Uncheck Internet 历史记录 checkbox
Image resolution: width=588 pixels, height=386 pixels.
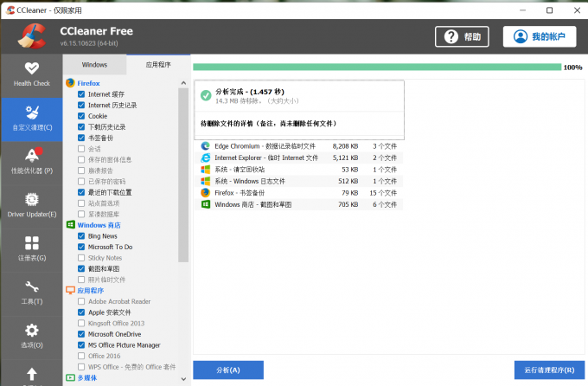click(x=81, y=105)
